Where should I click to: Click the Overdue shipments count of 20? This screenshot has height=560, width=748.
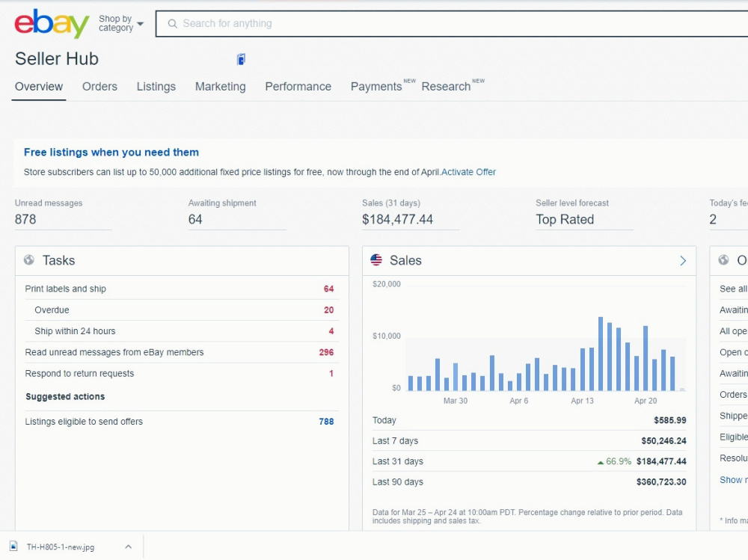point(328,310)
